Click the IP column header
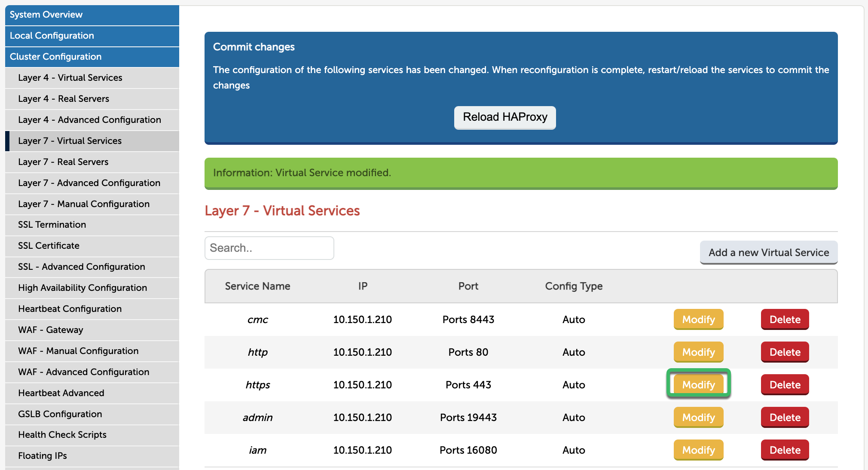 [x=363, y=286]
